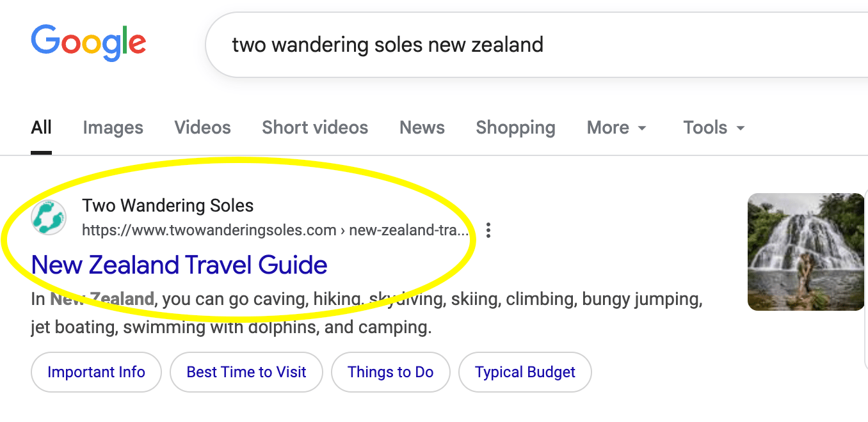Viewport: 868px width, 422px height.
Task: Select the Best Time to Visit chip
Action: 246,372
